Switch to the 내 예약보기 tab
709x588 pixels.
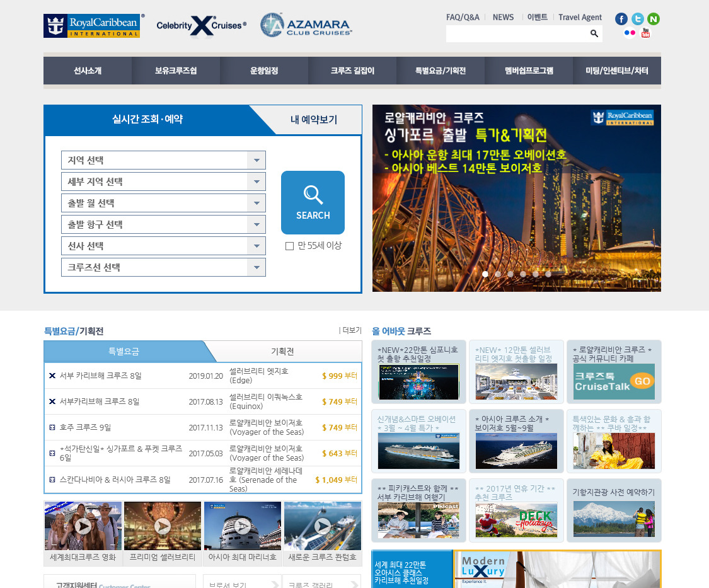pyautogui.click(x=314, y=120)
